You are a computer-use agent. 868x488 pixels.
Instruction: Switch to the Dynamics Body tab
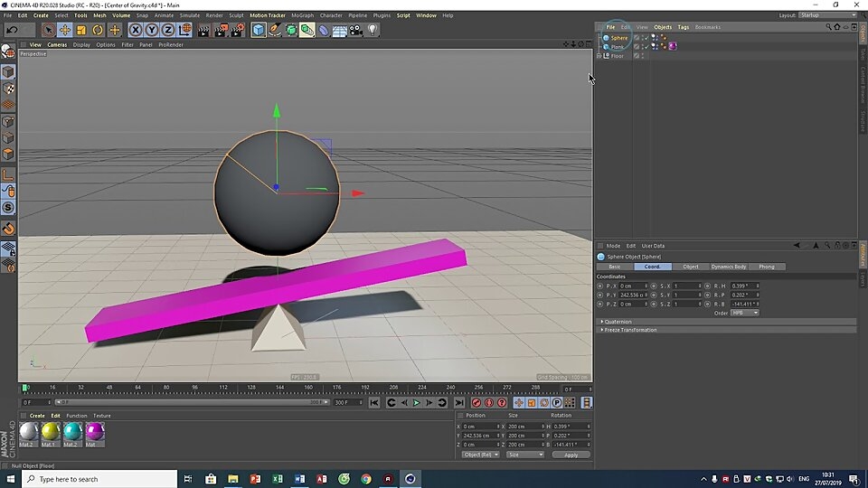click(x=729, y=267)
